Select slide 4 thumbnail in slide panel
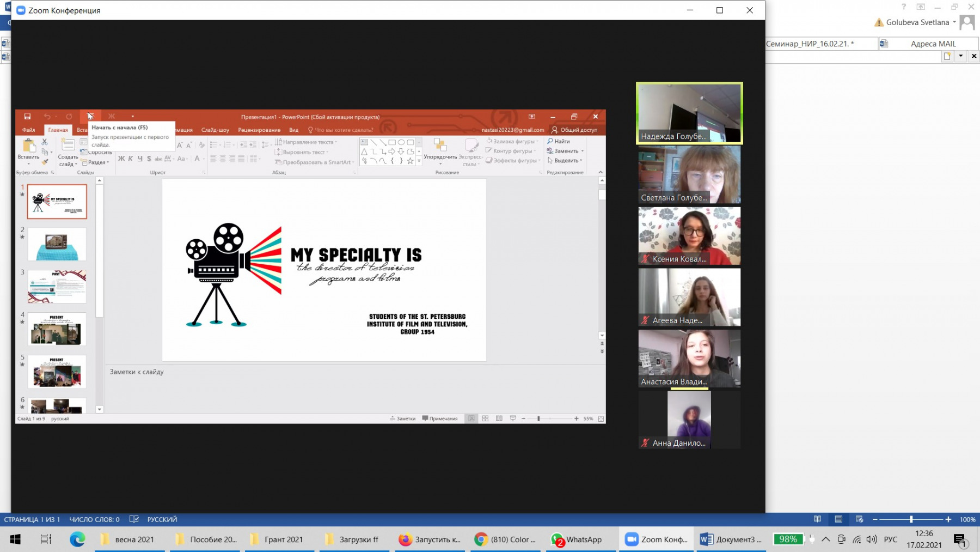Image resolution: width=980 pixels, height=552 pixels. point(57,329)
